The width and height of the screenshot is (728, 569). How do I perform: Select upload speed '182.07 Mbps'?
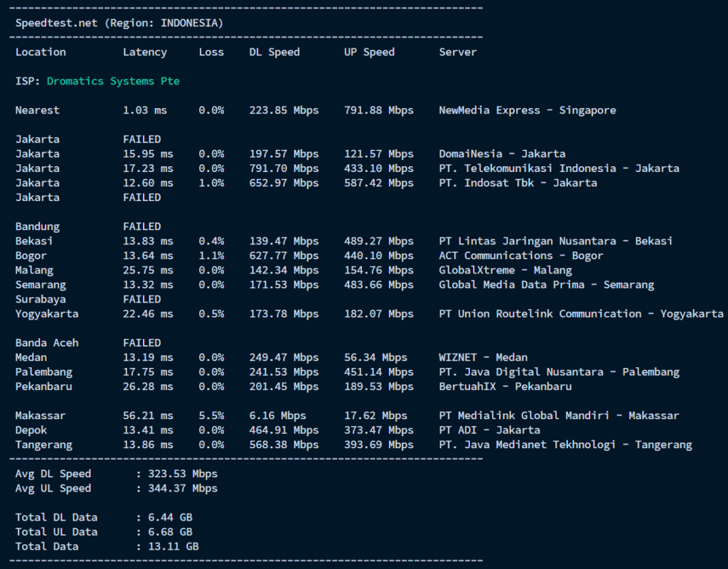(379, 314)
